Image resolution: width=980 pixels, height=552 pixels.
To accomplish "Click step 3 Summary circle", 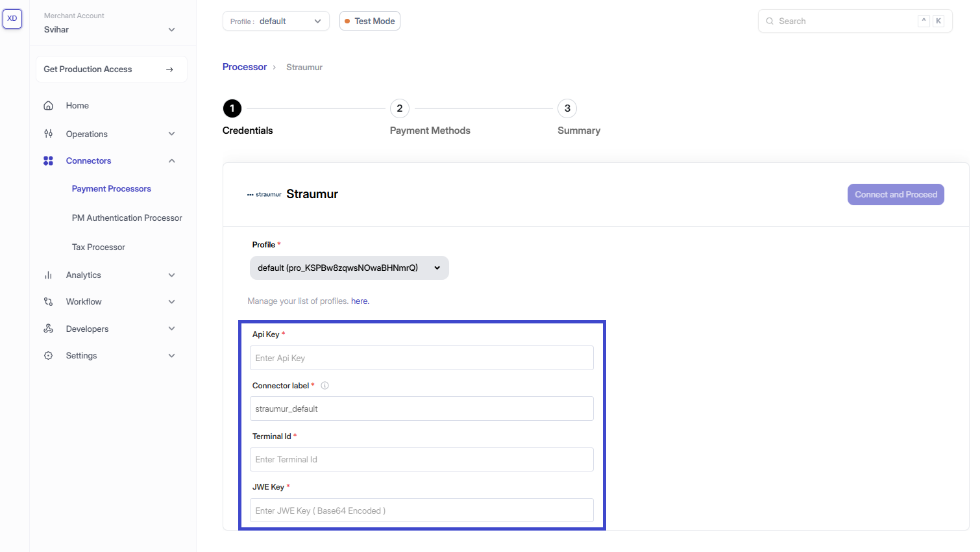I will click(567, 108).
